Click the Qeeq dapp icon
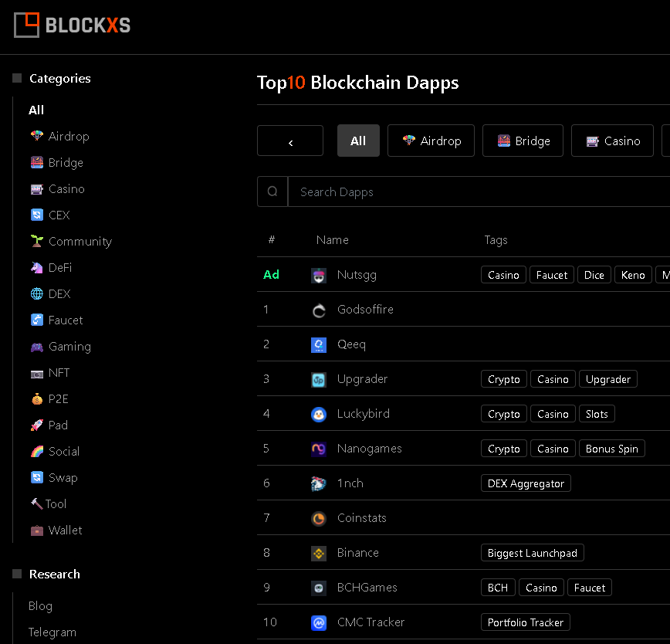Image resolution: width=670 pixels, height=644 pixels. (x=319, y=344)
